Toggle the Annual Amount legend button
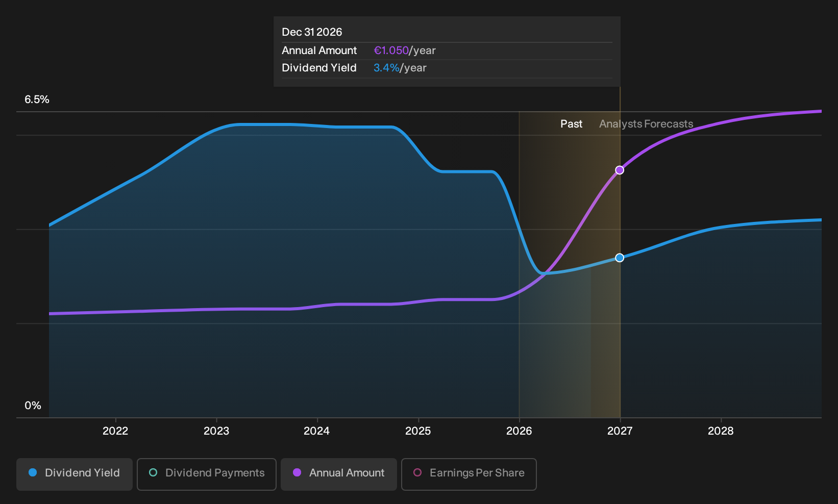The image size is (838, 504). tap(339, 474)
